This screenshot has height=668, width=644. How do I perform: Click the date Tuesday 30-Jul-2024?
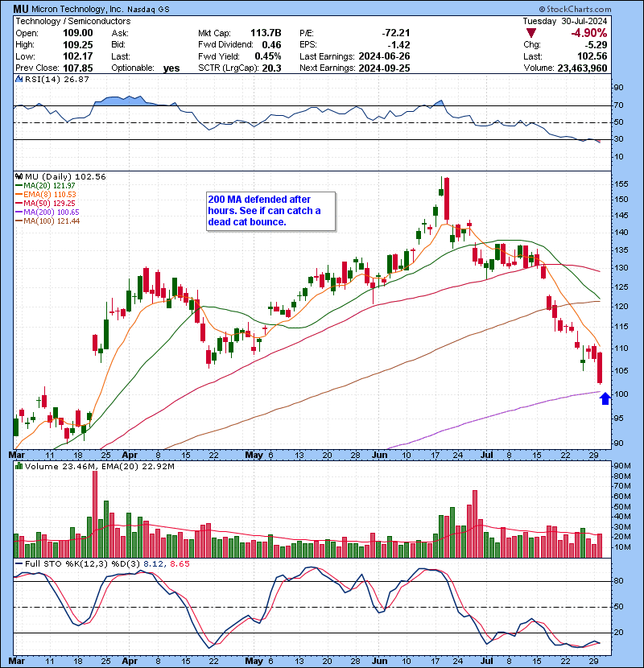click(x=565, y=21)
